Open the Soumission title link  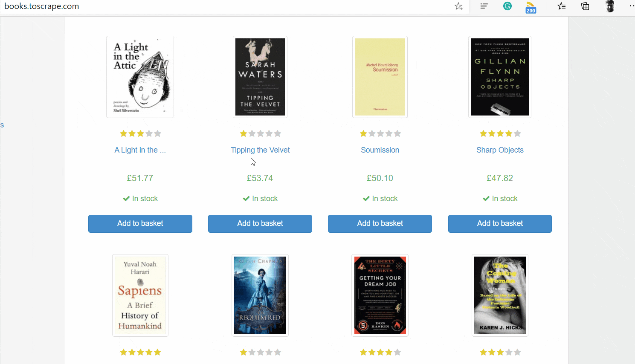click(380, 150)
